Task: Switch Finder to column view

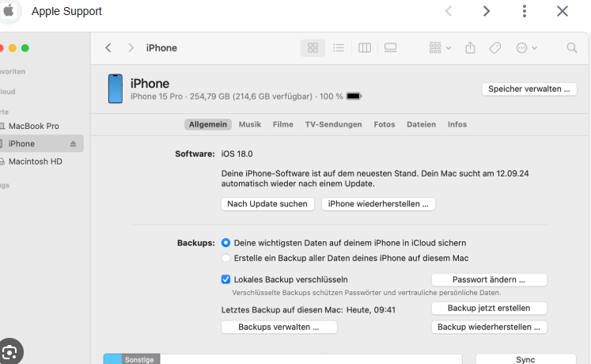Action: (x=365, y=48)
